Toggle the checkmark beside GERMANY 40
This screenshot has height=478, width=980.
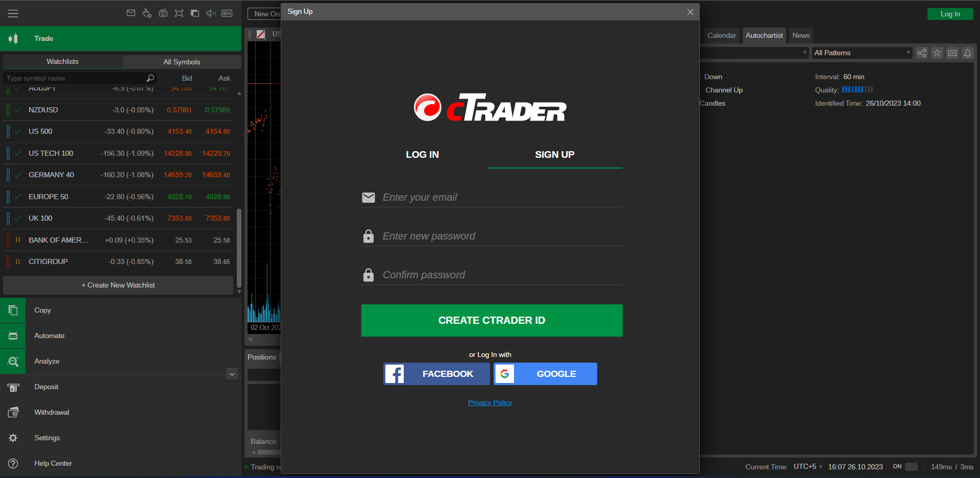tap(18, 175)
